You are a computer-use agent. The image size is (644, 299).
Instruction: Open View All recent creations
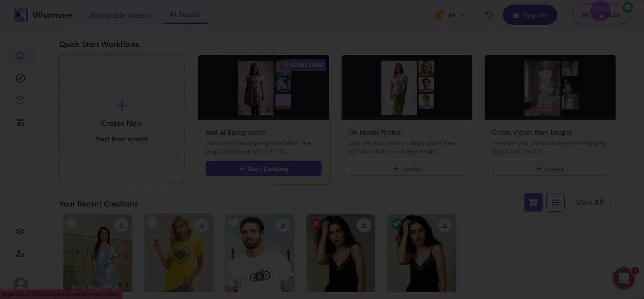point(594,202)
